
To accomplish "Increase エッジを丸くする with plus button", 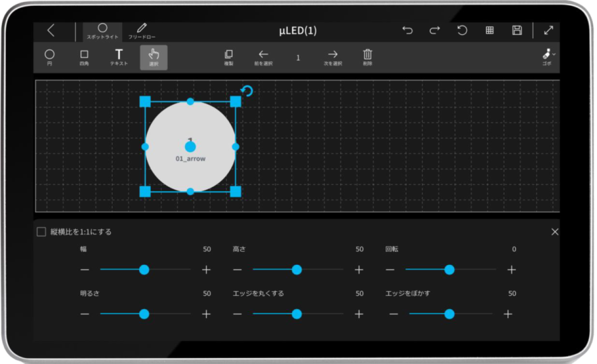I will click(x=359, y=314).
